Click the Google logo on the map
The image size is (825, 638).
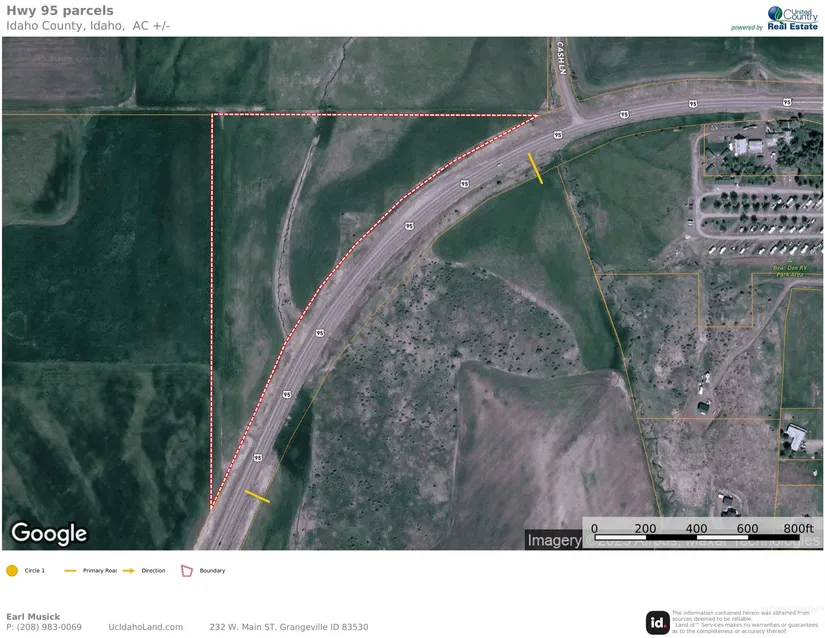(49, 534)
